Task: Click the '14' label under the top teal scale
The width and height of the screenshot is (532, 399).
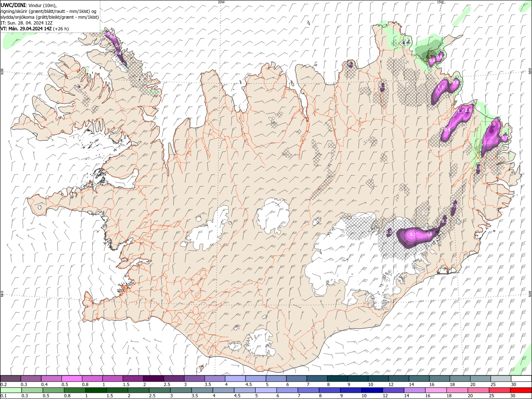Action: (x=411, y=384)
